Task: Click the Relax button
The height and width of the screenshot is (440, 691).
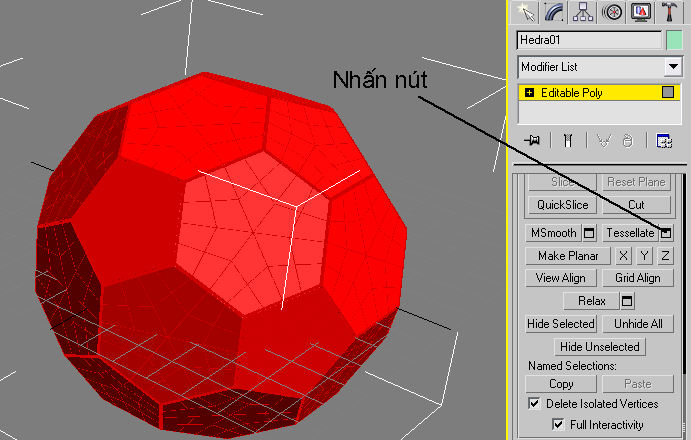Action: tap(591, 301)
